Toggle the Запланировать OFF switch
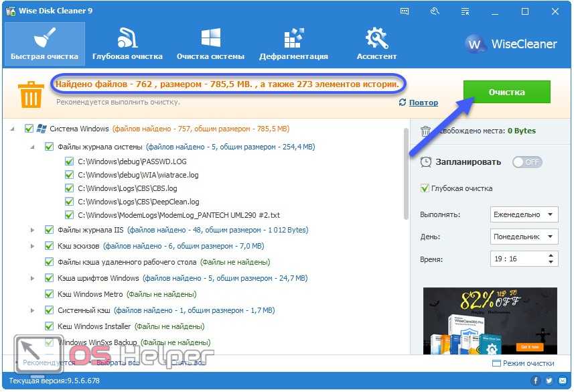574x392 pixels. tap(527, 162)
